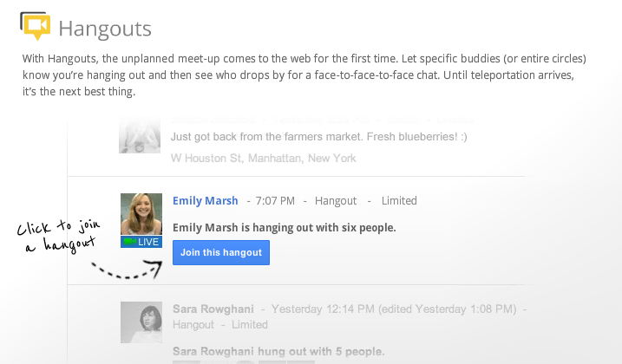Click the yellow Hangouts logo icon

36,26
